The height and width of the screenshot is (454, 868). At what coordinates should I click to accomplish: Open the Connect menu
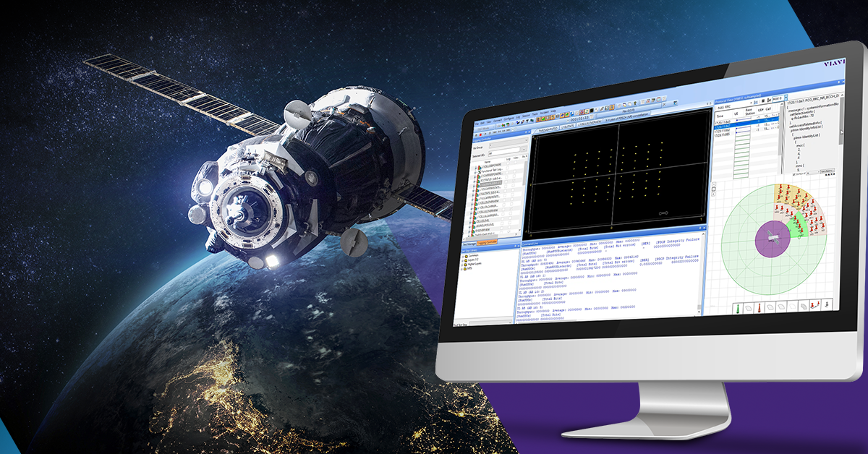pyautogui.click(x=497, y=120)
